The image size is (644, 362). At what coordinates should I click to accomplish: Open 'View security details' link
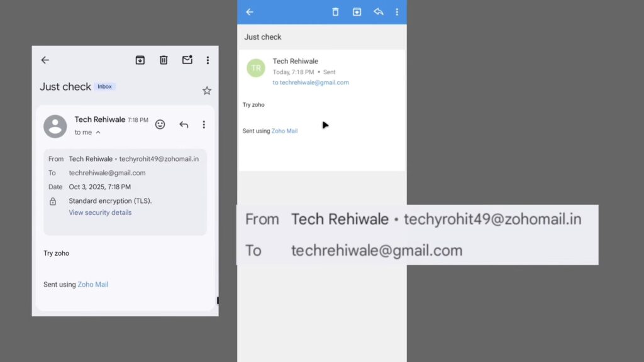[x=100, y=212]
